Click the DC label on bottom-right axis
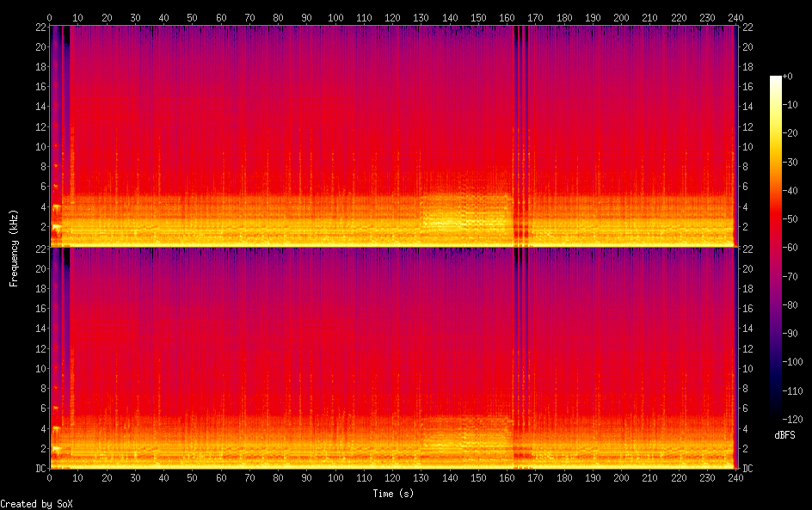This screenshot has height=510, width=812. tap(747, 468)
